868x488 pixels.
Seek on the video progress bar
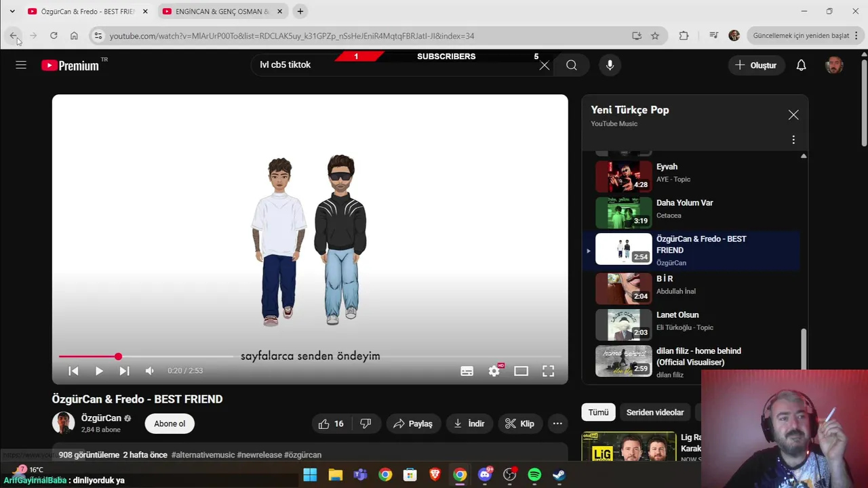[x=310, y=357]
